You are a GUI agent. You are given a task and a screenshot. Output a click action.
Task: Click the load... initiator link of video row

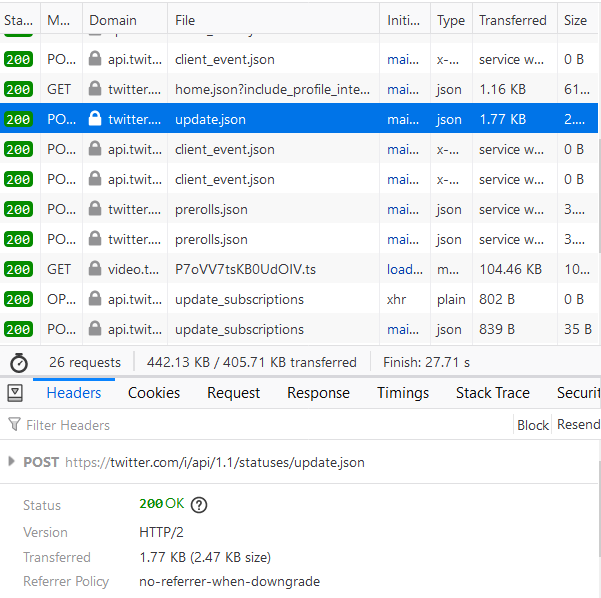404,269
